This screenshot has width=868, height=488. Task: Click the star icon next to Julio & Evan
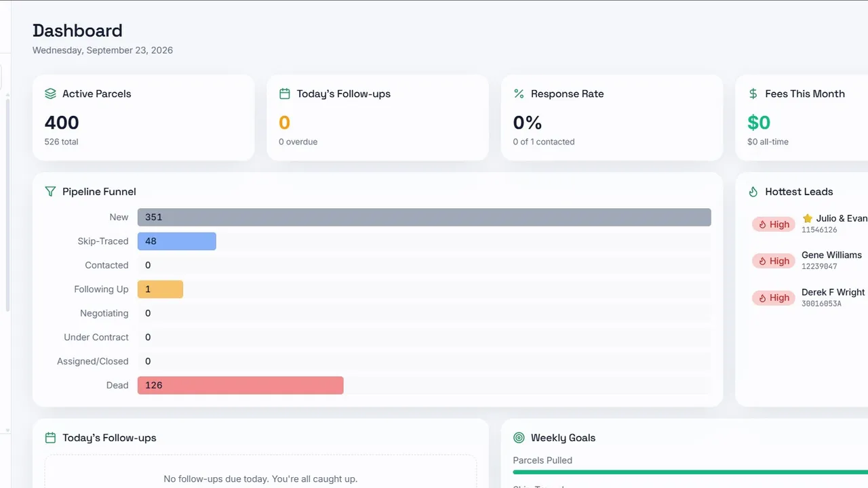[x=807, y=218]
